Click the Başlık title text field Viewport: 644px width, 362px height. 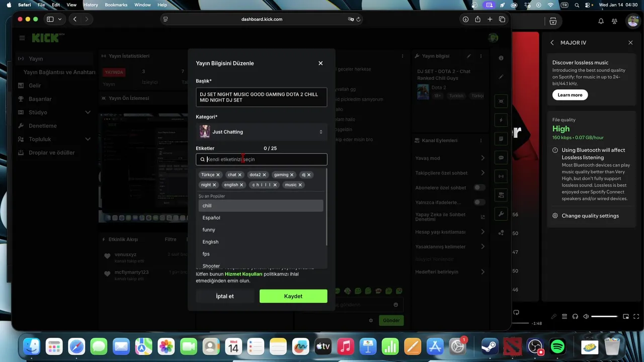262,97
